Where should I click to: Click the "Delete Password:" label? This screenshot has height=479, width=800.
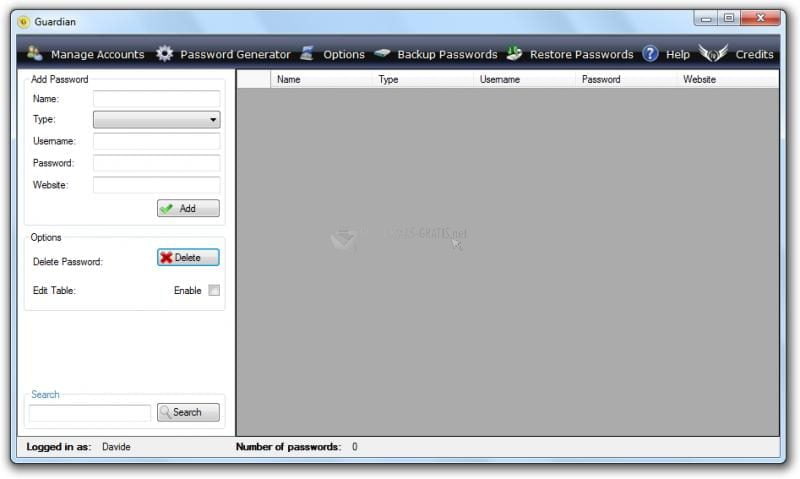tap(68, 262)
